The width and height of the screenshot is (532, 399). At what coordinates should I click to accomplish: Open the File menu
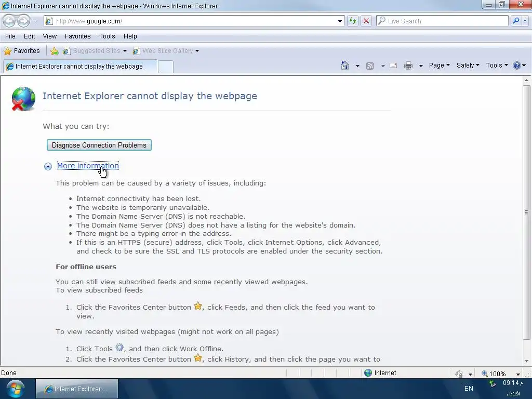tap(10, 36)
